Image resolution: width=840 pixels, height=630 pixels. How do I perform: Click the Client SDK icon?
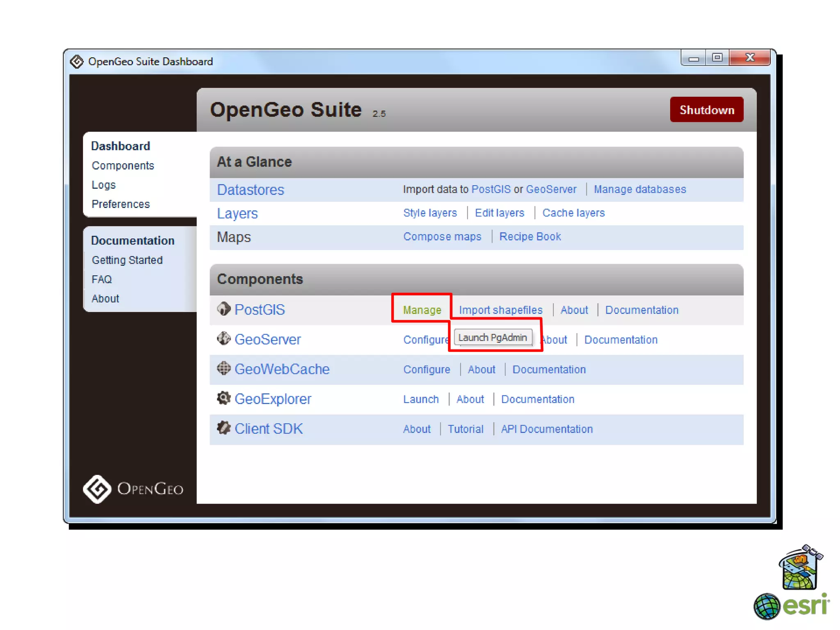[x=224, y=428]
